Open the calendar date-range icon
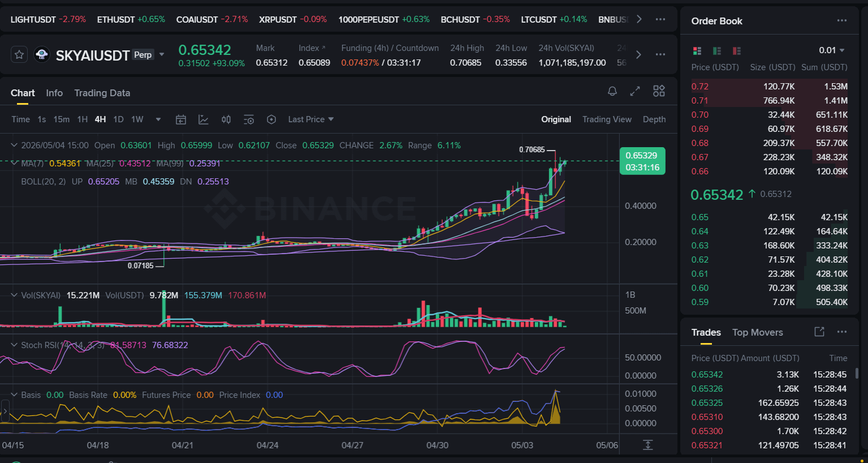This screenshot has height=463, width=868. [181, 119]
